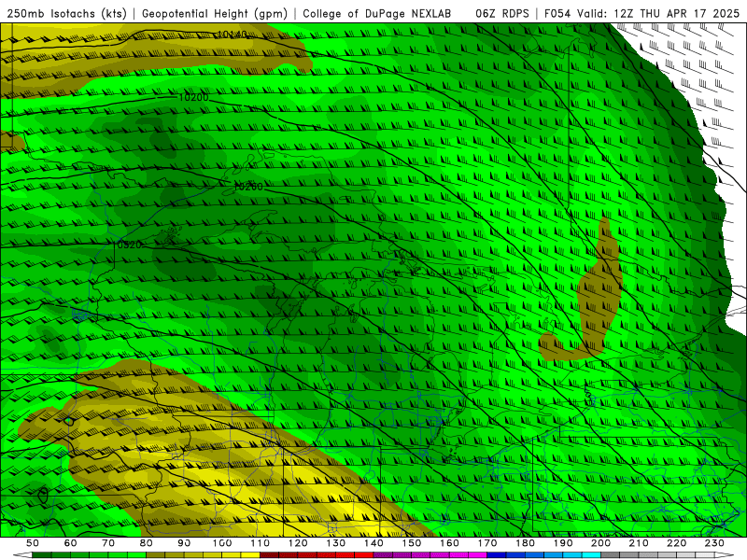
Task: Click the '06Z RDPS' model run label
Action: point(502,13)
